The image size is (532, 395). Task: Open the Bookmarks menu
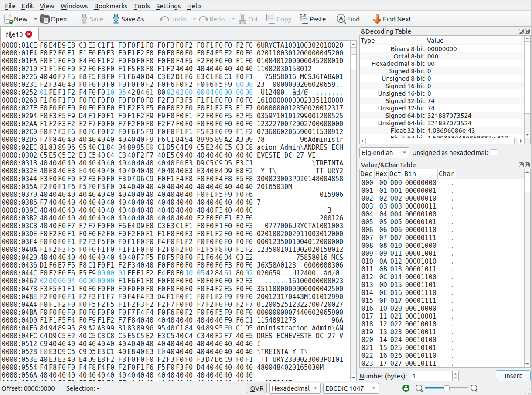(111, 6)
